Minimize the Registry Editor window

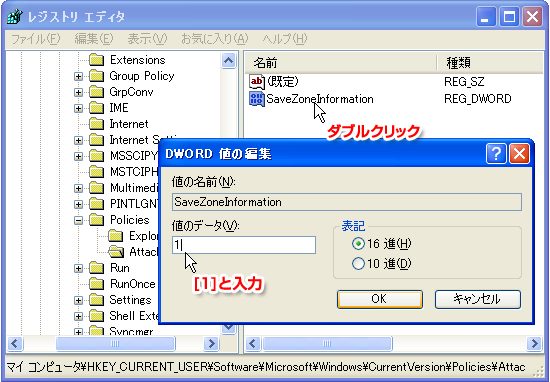485,16
